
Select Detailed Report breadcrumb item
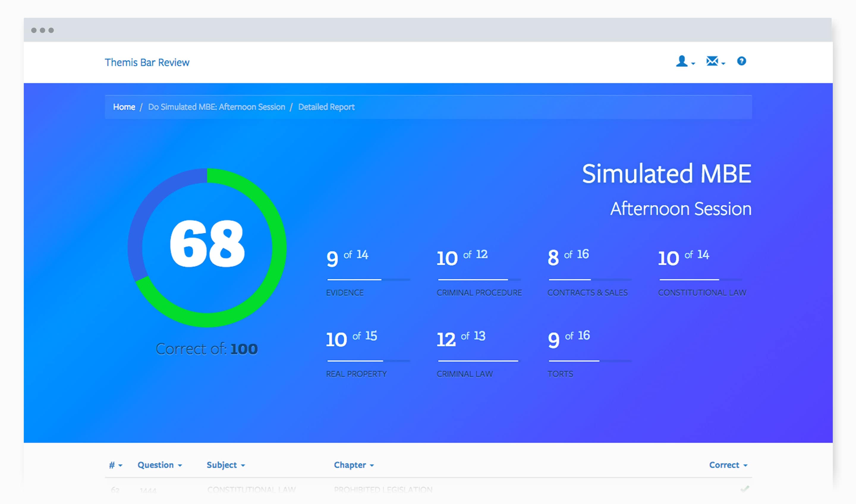tap(326, 107)
